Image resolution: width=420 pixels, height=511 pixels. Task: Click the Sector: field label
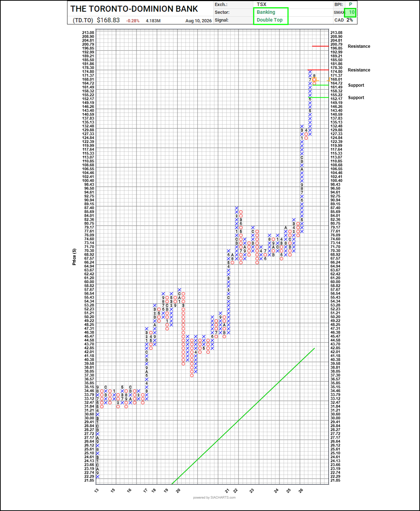tap(222, 12)
